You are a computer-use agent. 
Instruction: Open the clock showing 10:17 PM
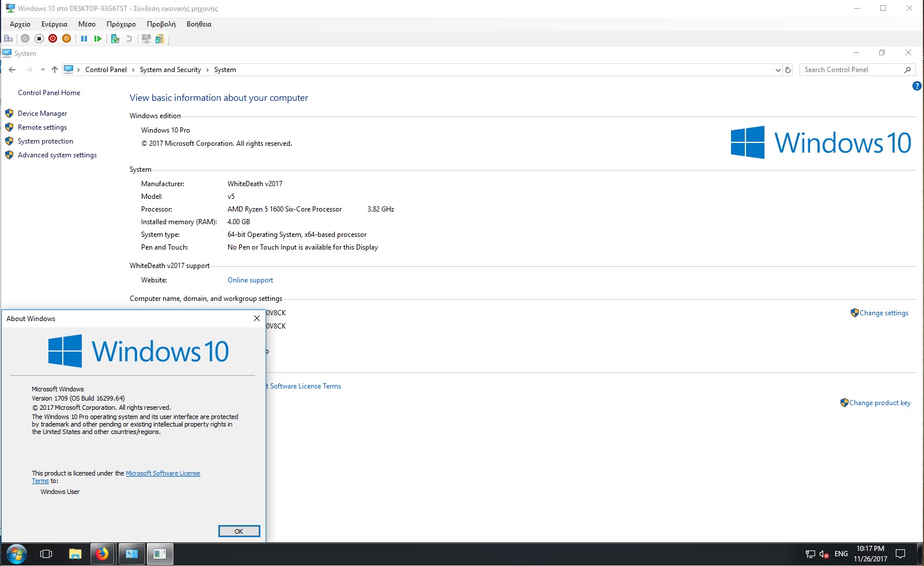coord(870,553)
